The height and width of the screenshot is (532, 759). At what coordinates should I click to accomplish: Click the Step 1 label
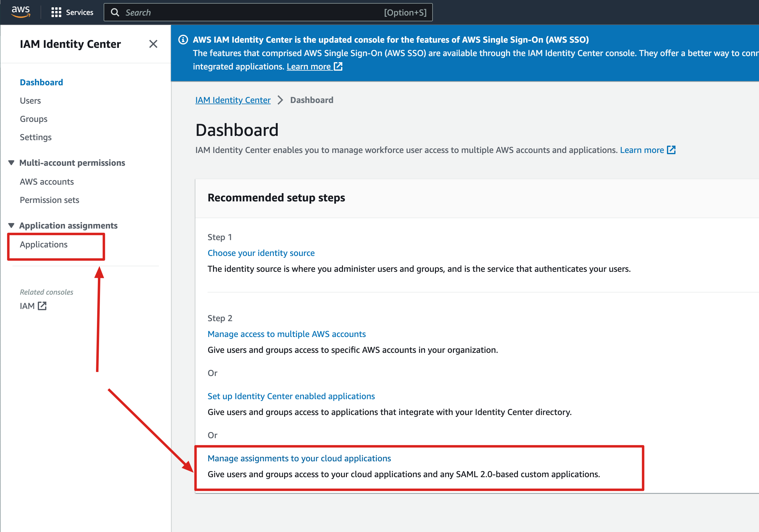219,237
